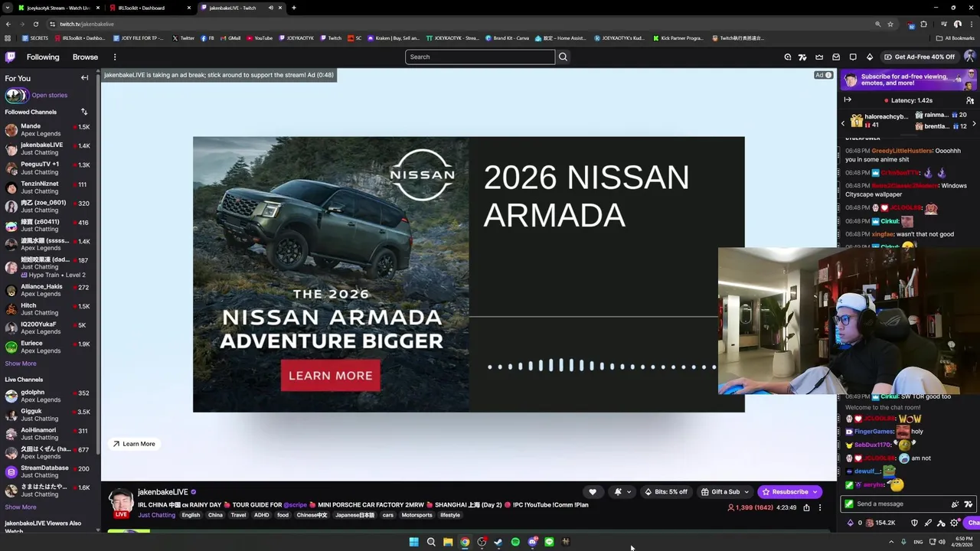Click Get Ad-Free 40% Off button
The image size is (980, 551).
click(919, 57)
